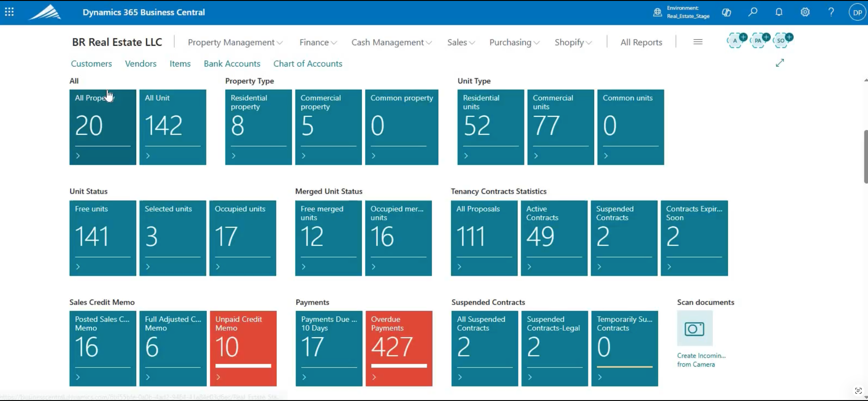The width and height of the screenshot is (868, 401).
Task: Click the bottom-right page status icon
Action: 858,391
